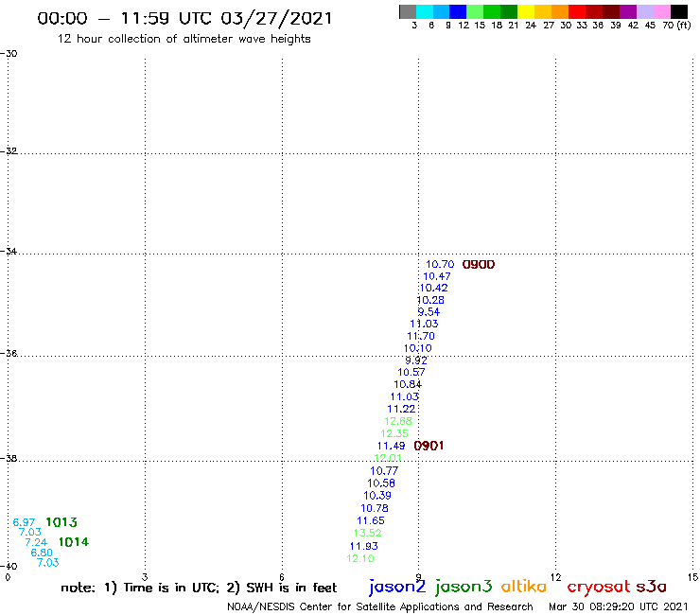Select the "10.84" value
The width and height of the screenshot is (700, 615).
[408, 384]
